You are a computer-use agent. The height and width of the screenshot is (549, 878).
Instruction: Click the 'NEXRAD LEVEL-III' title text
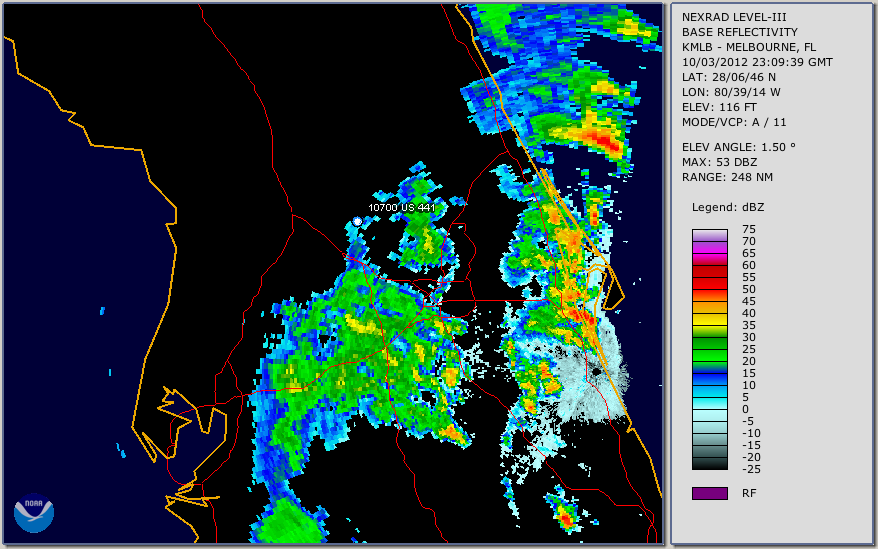pyautogui.click(x=734, y=17)
